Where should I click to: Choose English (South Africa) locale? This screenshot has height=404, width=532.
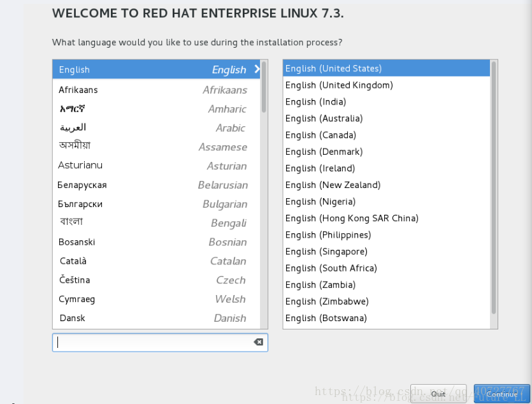(x=387, y=268)
